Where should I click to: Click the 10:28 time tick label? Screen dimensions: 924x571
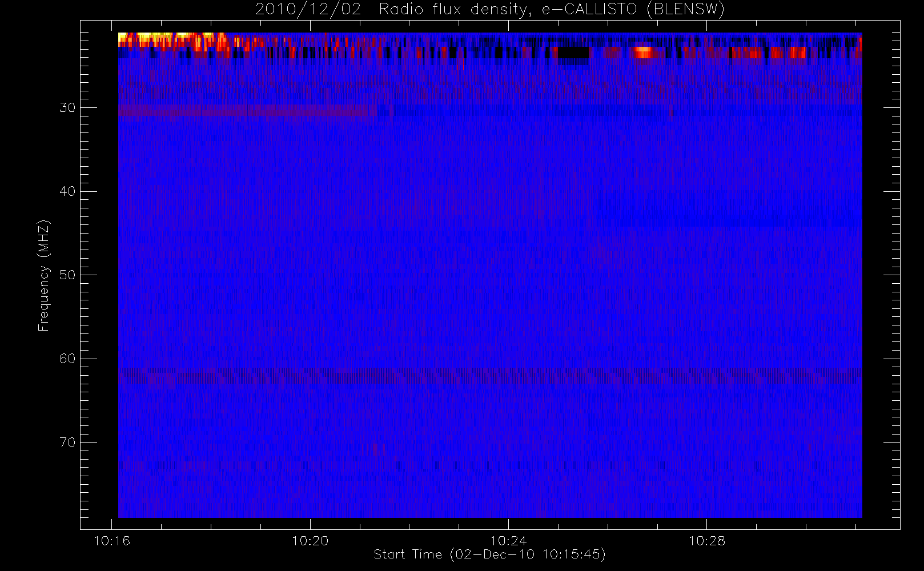[707, 541]
